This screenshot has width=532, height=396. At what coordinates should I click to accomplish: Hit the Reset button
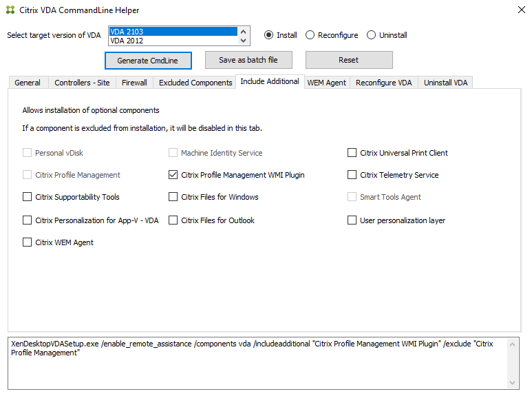pyautogui.click(x=348, y=60)
